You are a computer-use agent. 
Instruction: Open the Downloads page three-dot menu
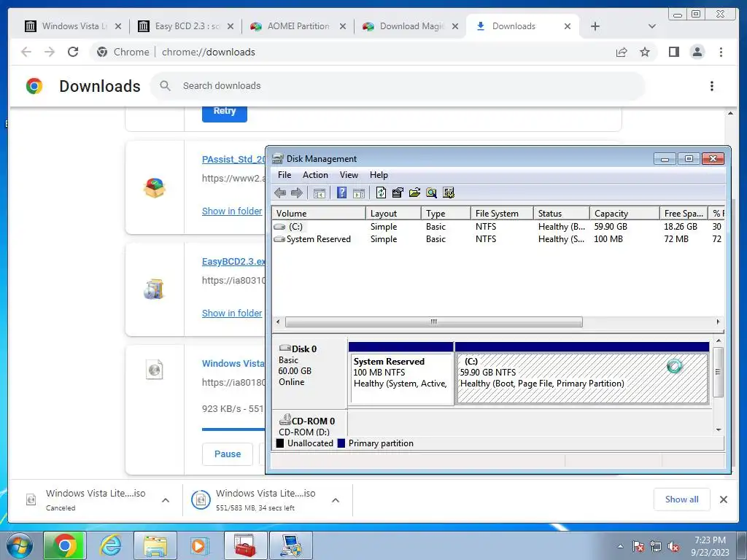[x=712, y=86]
